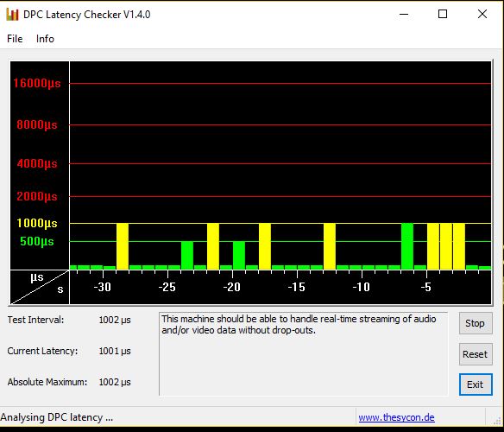The image size is (504, 432).
Task: Click the 500µs green threshold label
Action: pyautogui.click(x=37, y=241)
